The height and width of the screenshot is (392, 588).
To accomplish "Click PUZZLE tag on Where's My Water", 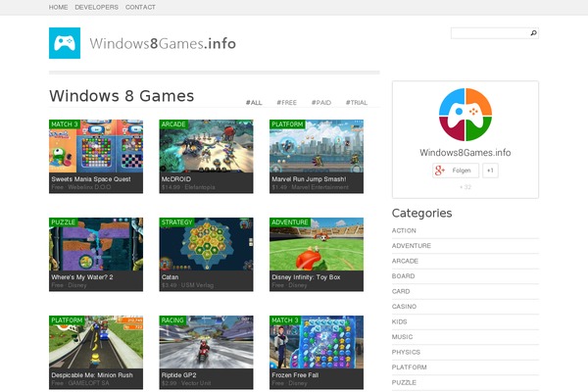I will pyautogui.click(x=63, y=222).
